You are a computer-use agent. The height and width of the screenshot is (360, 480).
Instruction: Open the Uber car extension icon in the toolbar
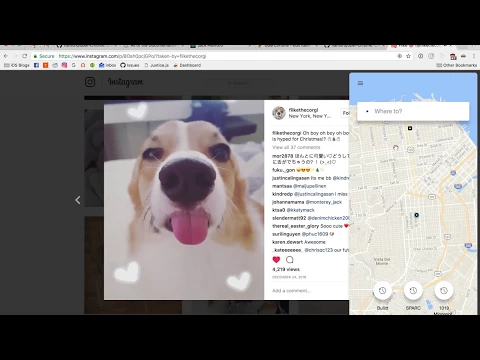pos(463,56)
